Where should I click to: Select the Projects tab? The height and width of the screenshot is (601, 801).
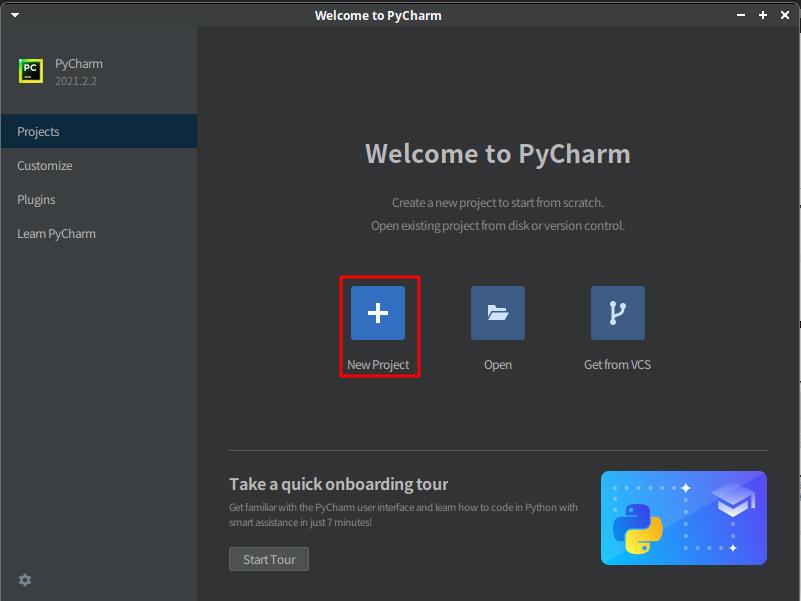click(99, 131)
